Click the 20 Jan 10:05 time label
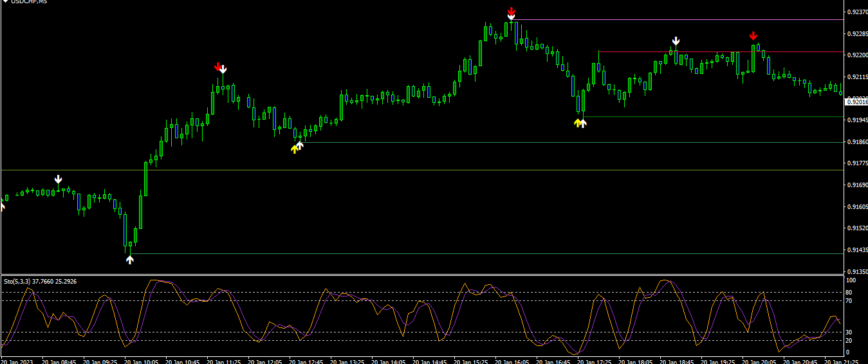The image size is (868, 364). (x=142, y=361)
